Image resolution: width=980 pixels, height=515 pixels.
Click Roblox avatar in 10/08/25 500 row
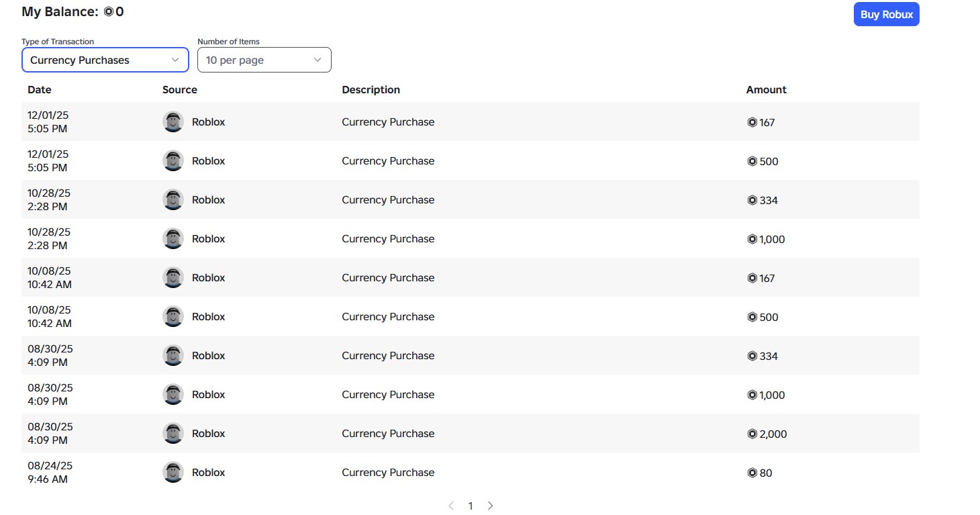173,316
